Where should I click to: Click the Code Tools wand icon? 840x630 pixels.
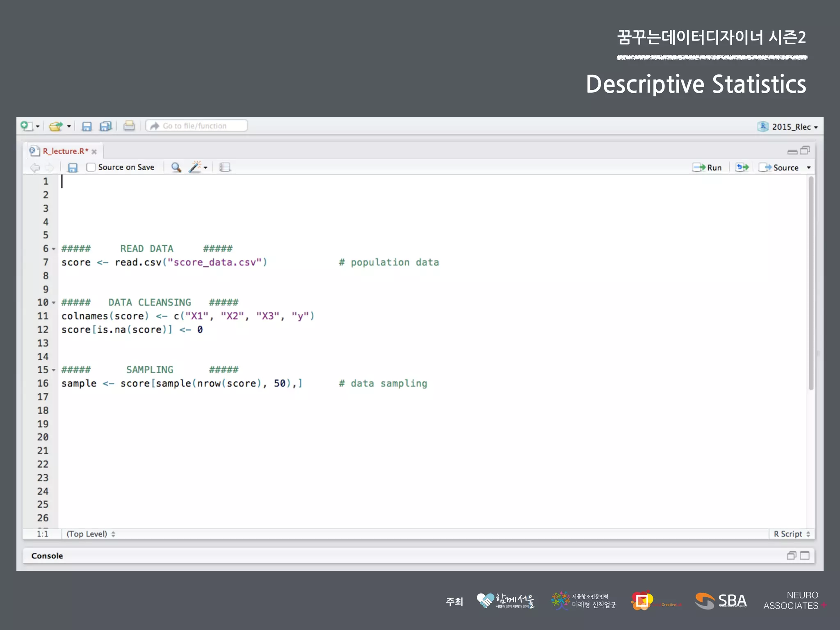[x=196, y=167]
